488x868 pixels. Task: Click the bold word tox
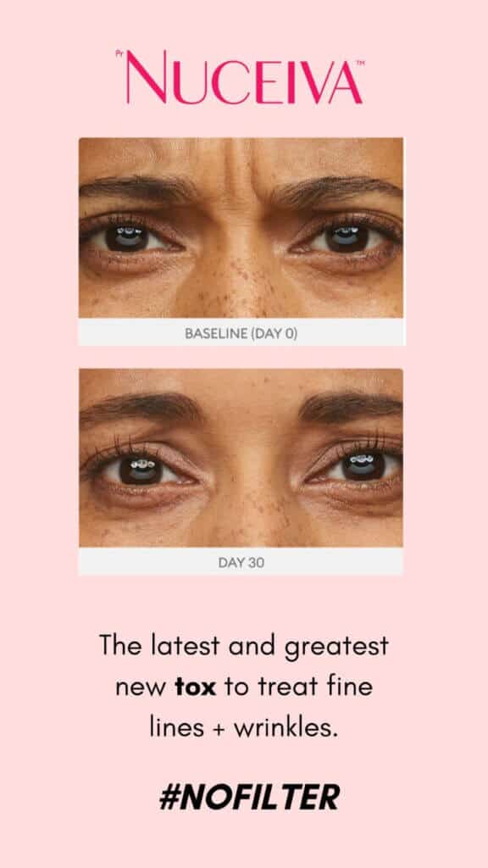196,687
